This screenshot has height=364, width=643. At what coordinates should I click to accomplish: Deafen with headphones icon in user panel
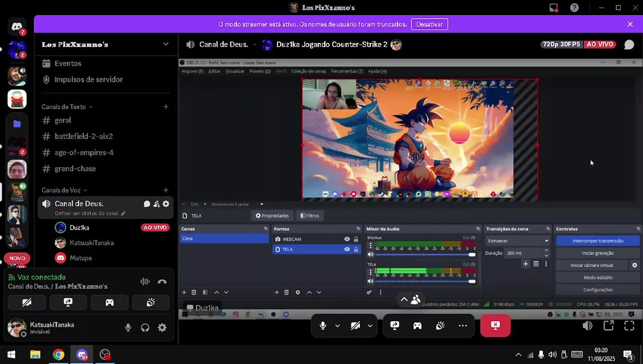[145, 328]
